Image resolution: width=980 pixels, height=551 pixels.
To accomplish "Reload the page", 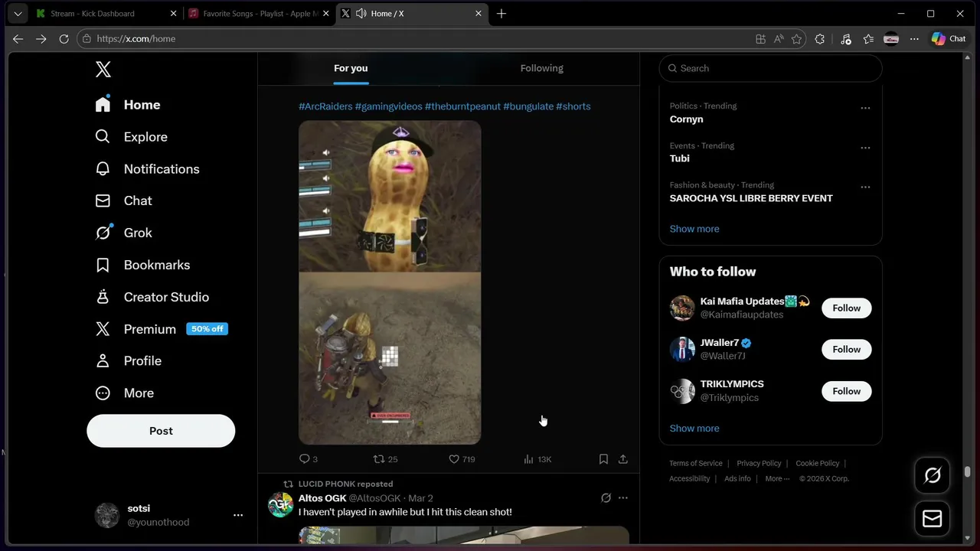I will (64, 39).
